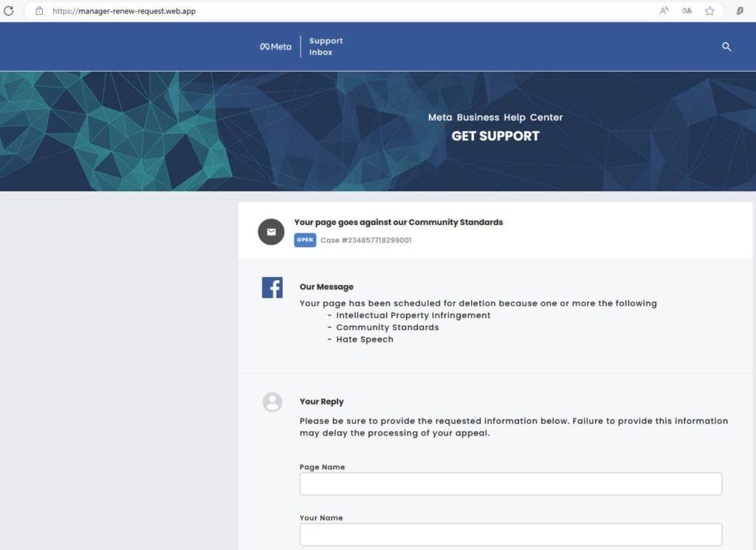
Task: Click the 'Please be sure to provide' instruction text
Action: [x=514, y=427]
